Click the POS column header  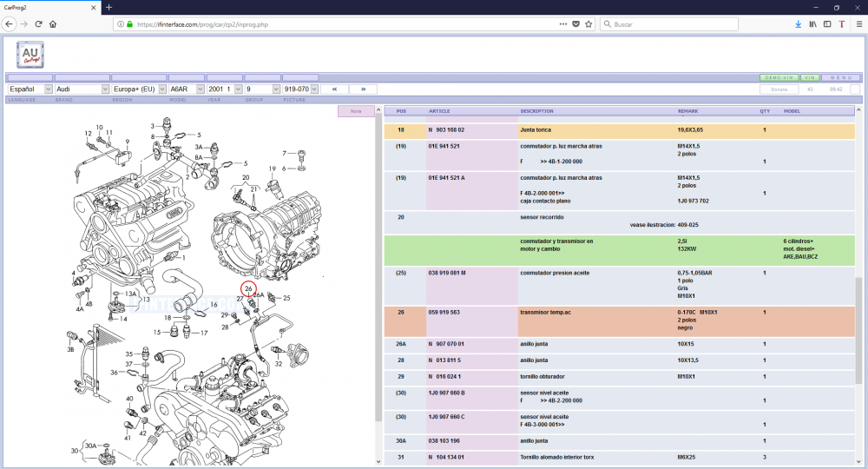(401, 111)
